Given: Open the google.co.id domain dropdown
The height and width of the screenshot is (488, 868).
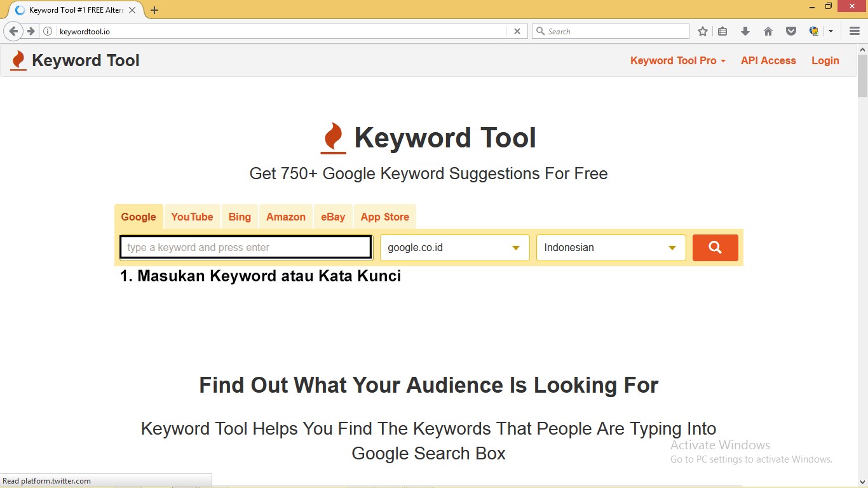Looking at the screenshot, I should click(x=455, y=248).
